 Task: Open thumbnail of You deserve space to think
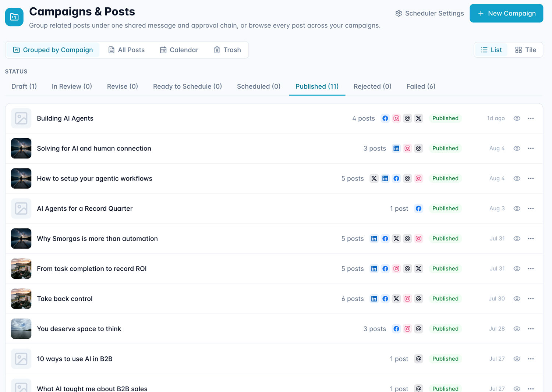coord(21,329)
